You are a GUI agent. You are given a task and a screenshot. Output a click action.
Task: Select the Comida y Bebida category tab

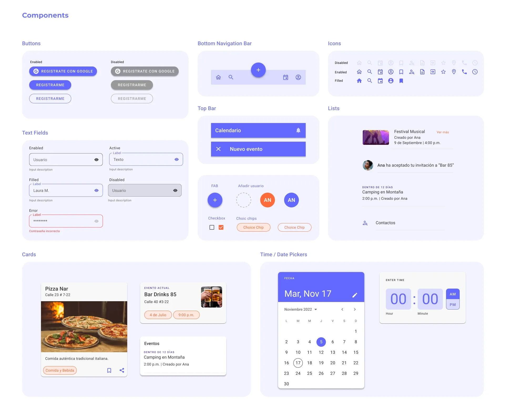click(x=60, y=370)
